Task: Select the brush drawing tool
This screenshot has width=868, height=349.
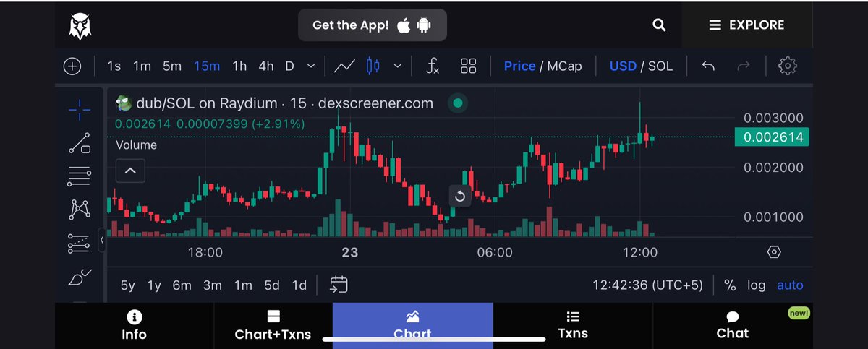Action: pos(80,277)
